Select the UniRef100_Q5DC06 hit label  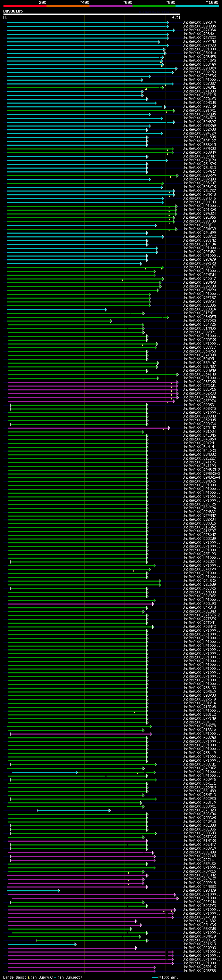pyautogui.click(x=199, y=818)
